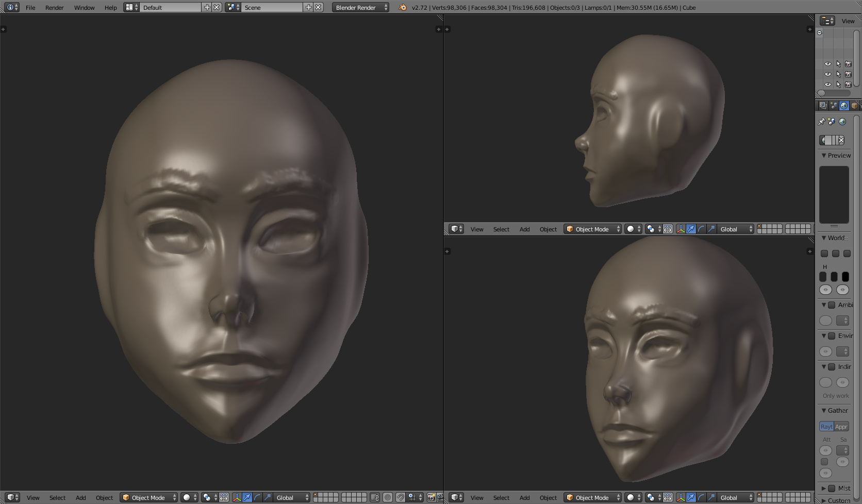Screen dimensions: 862x504
Task: Open Object menu in top-right viewport header
Action: (548, 229)
